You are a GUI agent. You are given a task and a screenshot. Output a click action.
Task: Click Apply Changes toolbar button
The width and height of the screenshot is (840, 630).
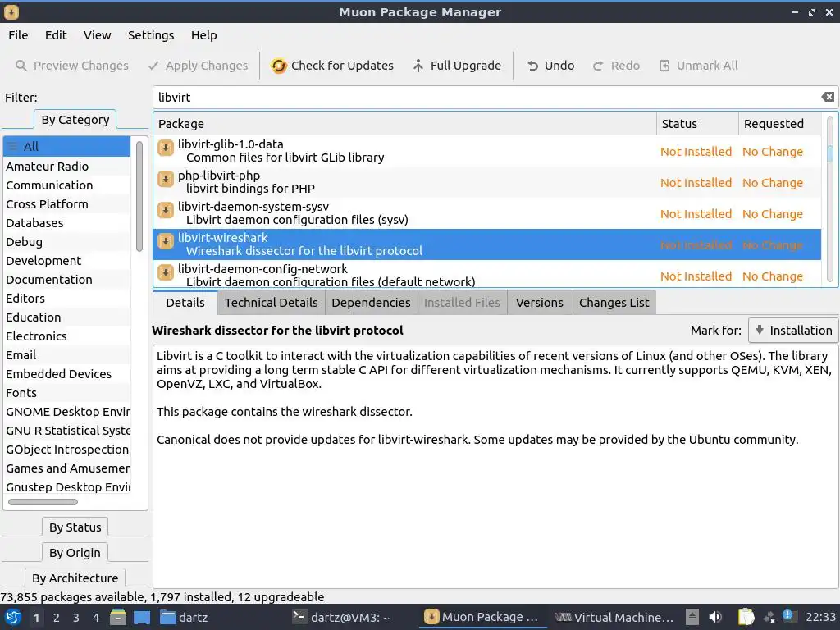(x=199, y=66)
